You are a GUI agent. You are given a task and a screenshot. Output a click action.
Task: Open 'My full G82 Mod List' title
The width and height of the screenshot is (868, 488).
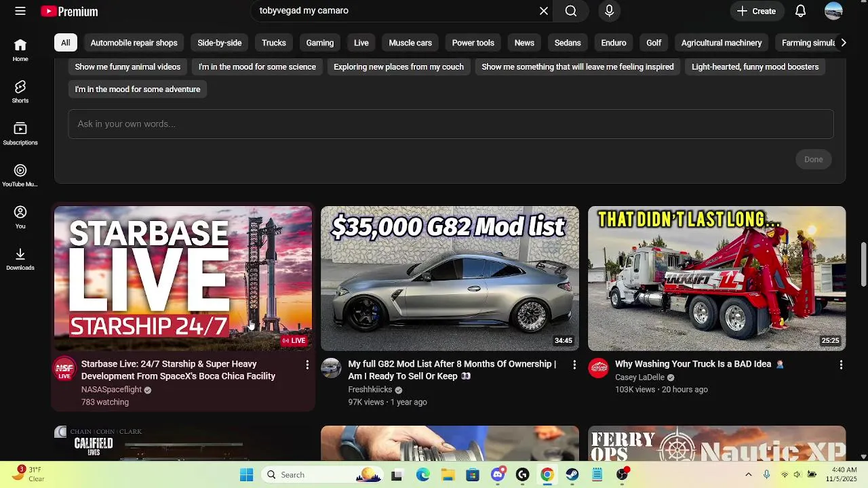coord(452,370)
